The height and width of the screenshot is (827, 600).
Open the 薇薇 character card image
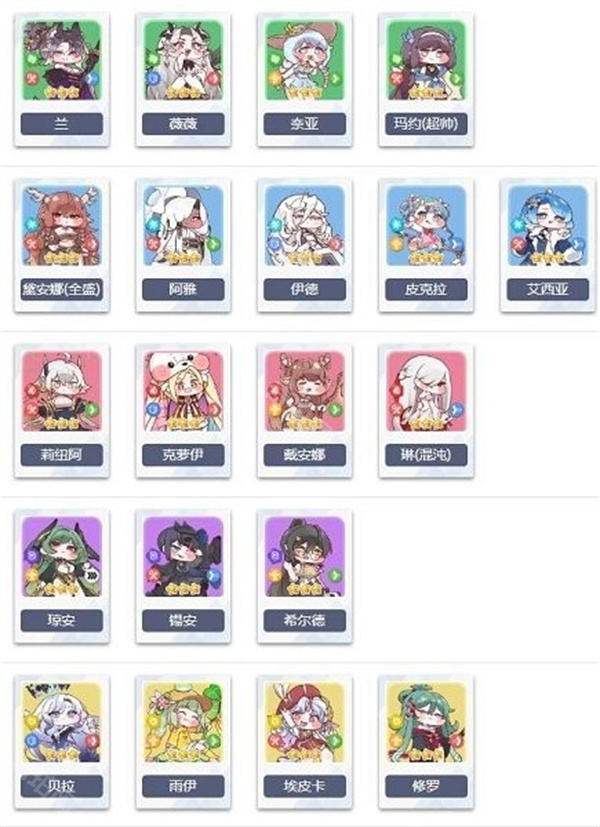183,60
